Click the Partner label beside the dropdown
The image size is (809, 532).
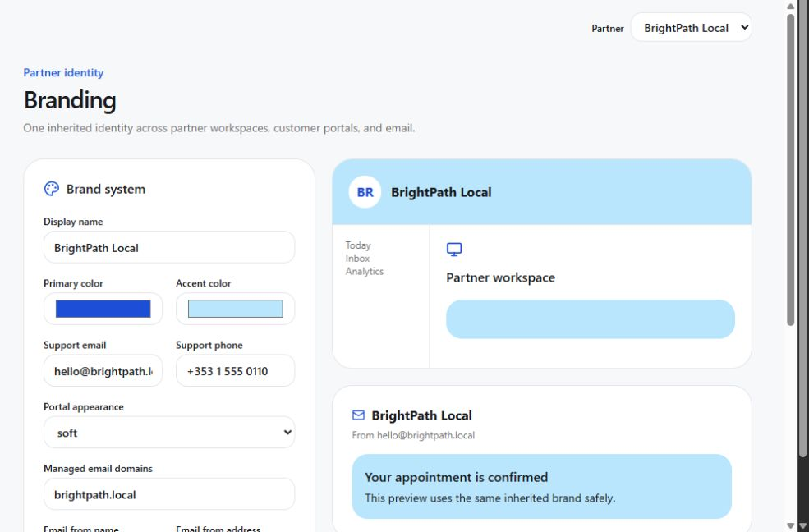pyautogui.click(x=607, y=29)
